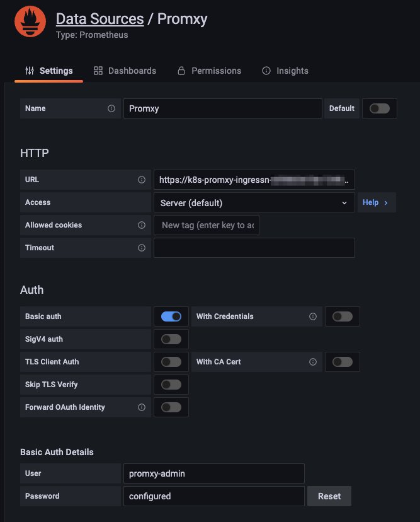This screenshot has width=420, height=522.
Task: Click the Timeout input field
Action: click(254, 248)
